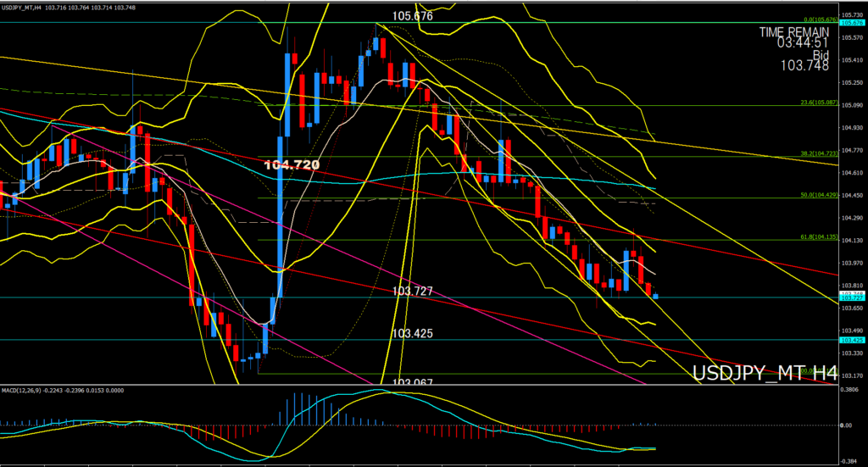Image resolution: width=868 pixels, height=467 pixels.
Task: Click the cyan 103.425 price axis tag
Action: point(852,340)
